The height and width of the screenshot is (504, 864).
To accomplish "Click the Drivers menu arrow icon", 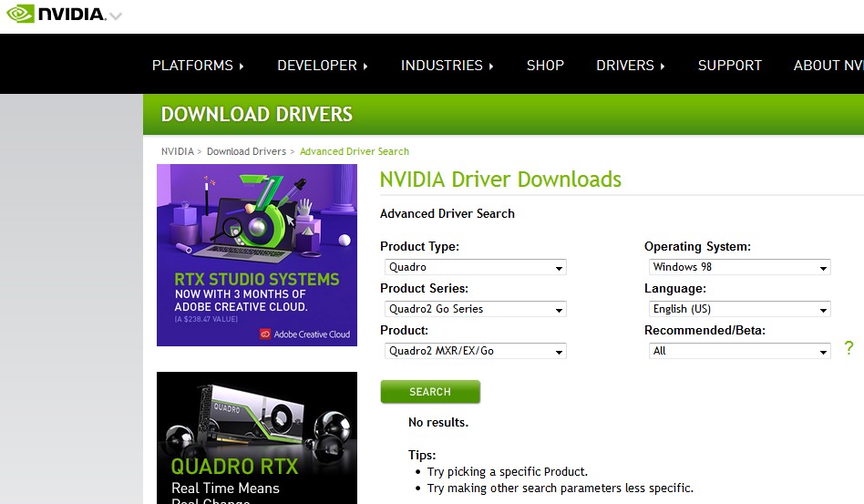I will (663, 67).
